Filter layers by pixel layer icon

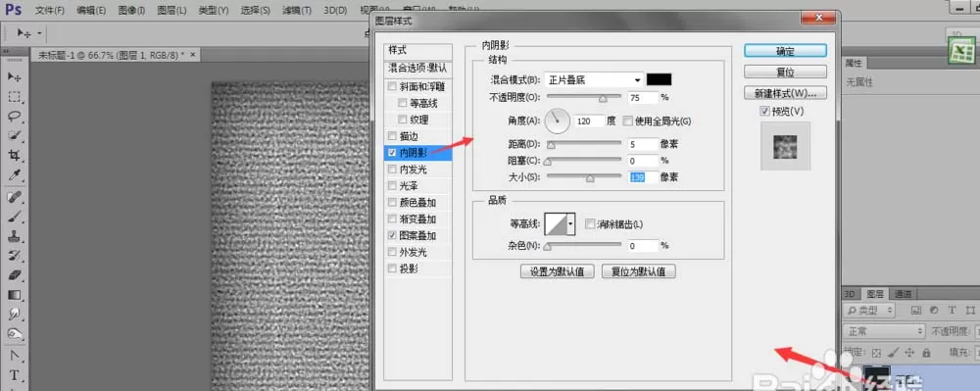point(915,311)
